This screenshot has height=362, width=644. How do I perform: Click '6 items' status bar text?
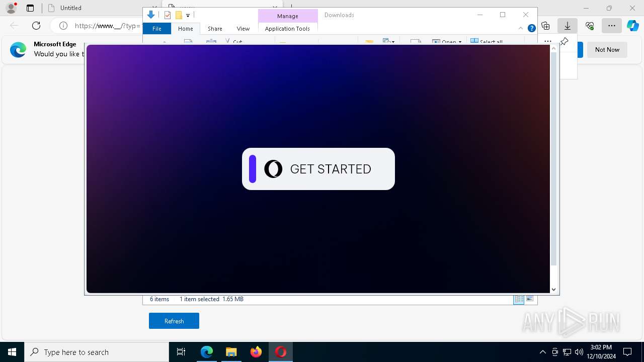click(x=159, y=299)
